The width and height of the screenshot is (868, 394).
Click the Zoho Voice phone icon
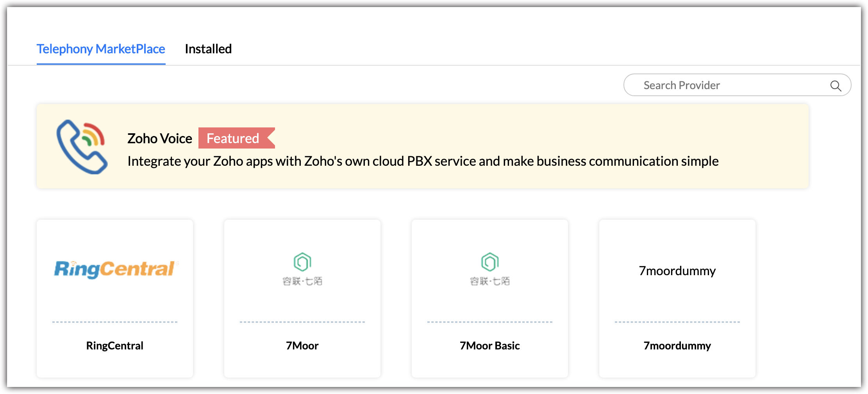coord(82,147)
